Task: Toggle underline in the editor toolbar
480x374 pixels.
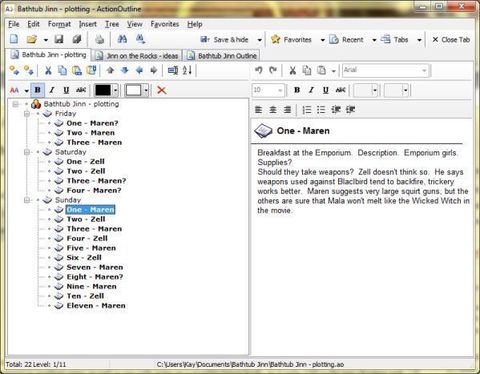Action: (x=326, y=90)
